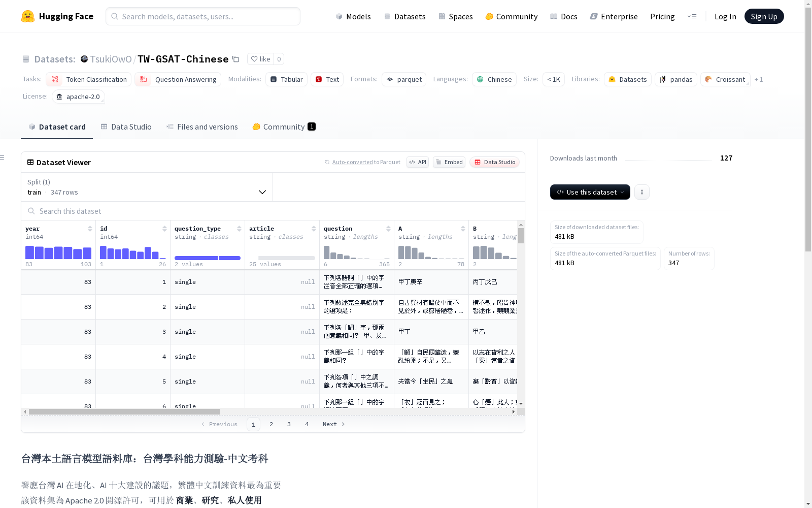Open Files and versions tab
Image resolution: width=812 pixels, height=508 pixels.
(202, 126)
